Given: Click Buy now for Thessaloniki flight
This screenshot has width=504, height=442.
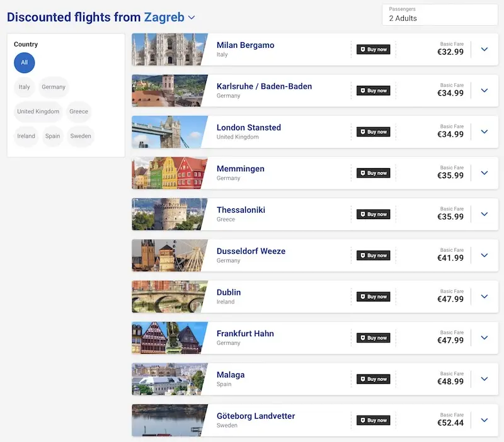Looking at the screenshot, I should pos(373,214).
